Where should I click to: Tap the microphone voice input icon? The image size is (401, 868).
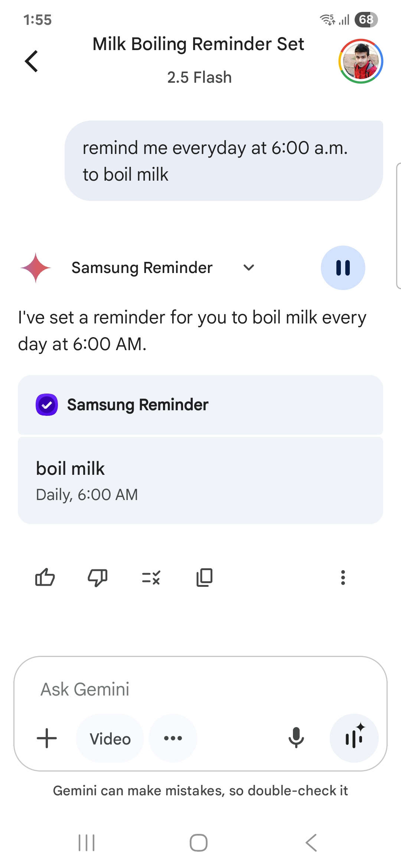tap(296, 737)
